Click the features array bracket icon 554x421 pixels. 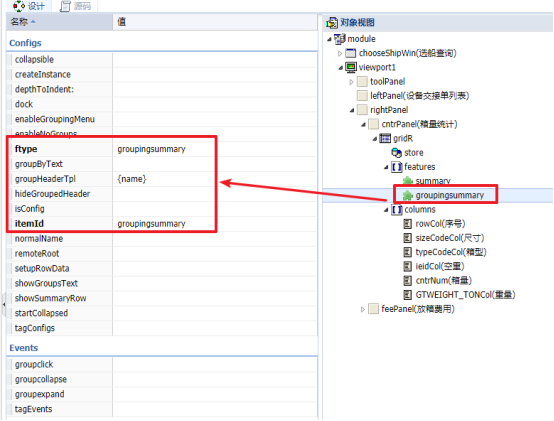click(397, 167)
